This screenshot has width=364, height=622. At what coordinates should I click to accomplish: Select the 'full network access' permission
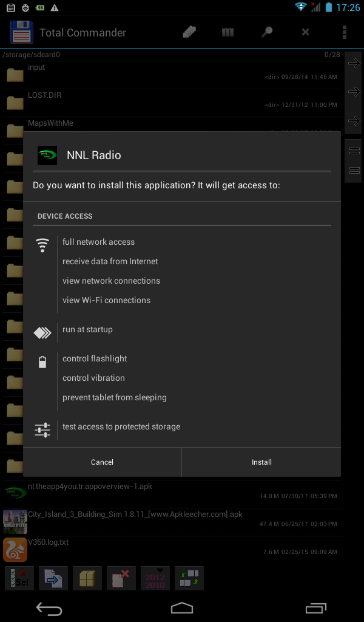pos(99,242)
